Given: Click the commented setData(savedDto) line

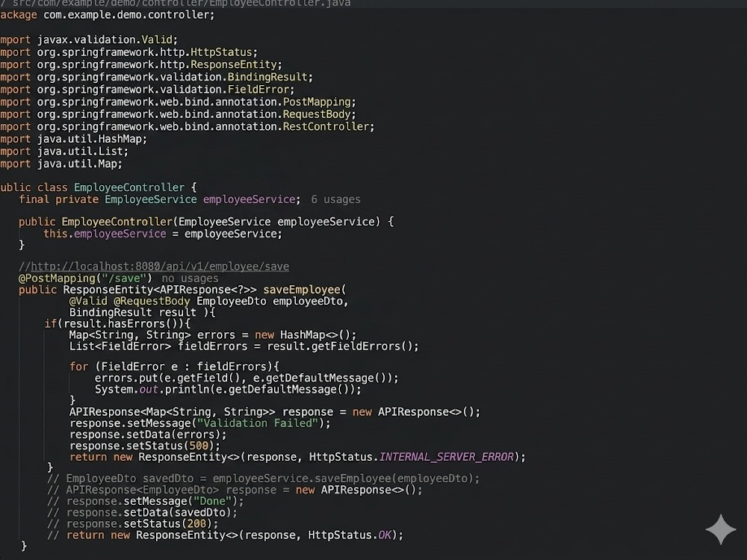Looking at the screenshot, I should [x=142, y=513].
